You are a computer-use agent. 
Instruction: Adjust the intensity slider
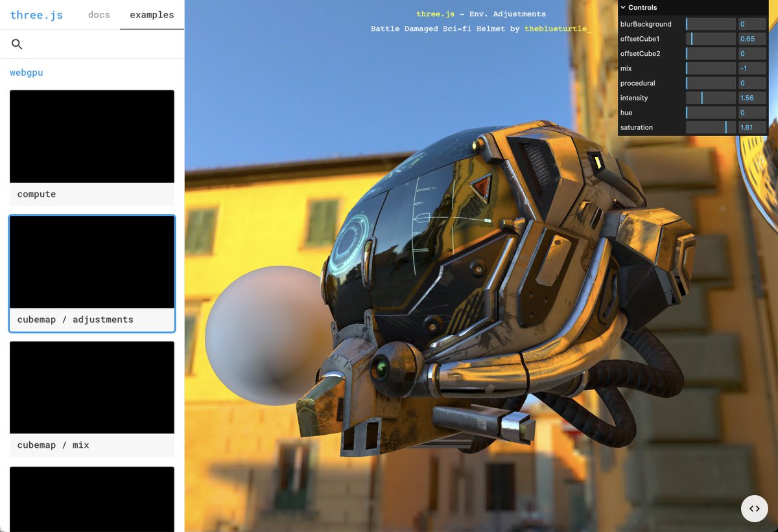pyautogui.click(x=711, y=98)
